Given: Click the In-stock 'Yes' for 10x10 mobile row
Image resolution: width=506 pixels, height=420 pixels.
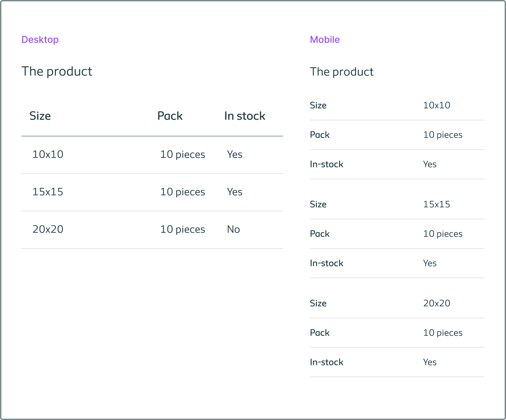Looking at the screenshot, I should click(429, 164).
